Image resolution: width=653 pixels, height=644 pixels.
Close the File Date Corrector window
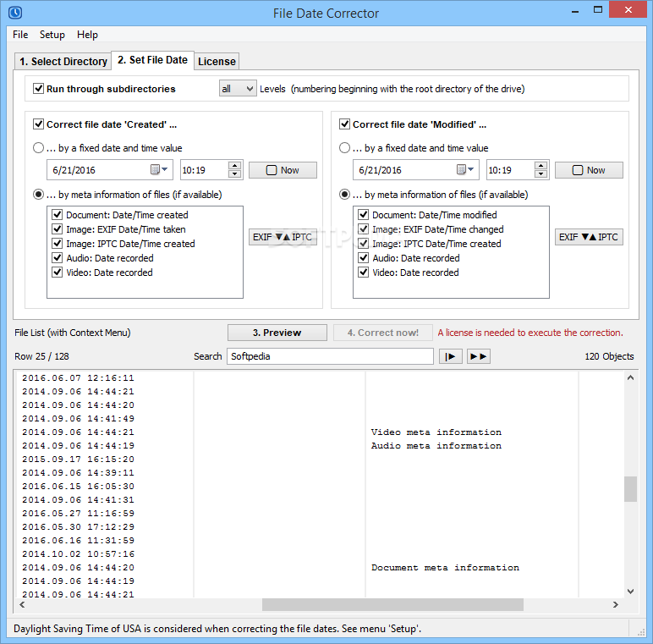tap(628, 9)
